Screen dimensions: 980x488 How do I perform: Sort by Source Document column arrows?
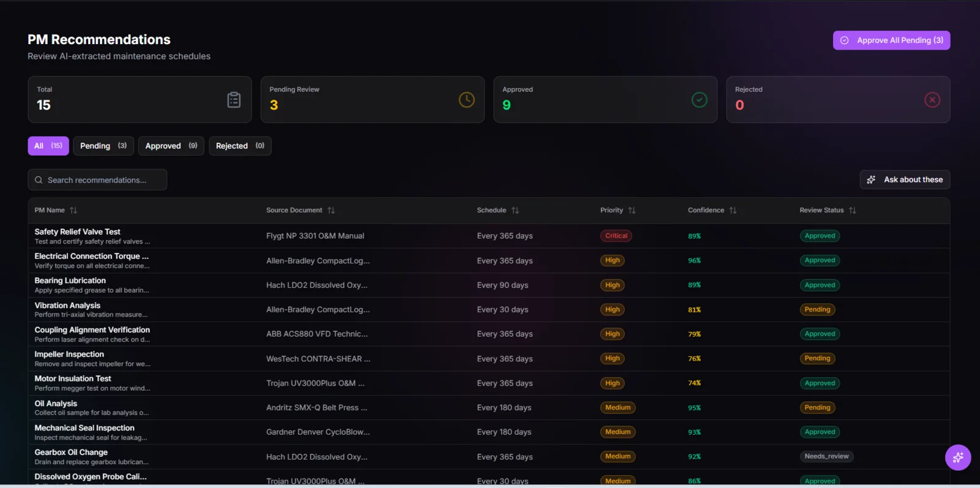331,210
